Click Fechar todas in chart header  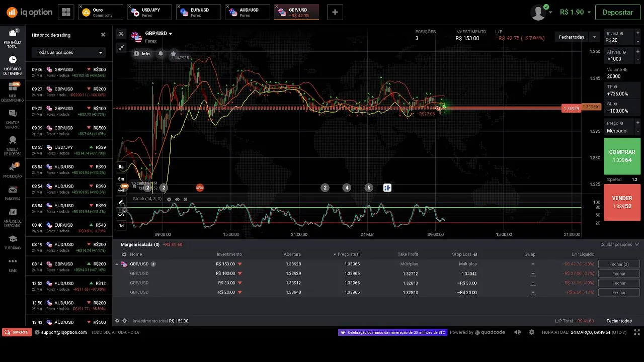pyautogui.click(x=572, y=37)
